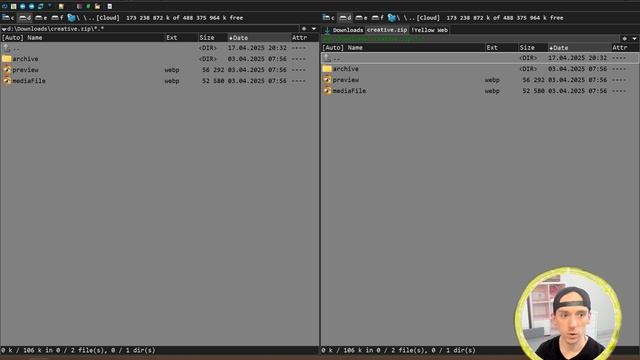Click the archive folder icon in the right panel
This screenshot has width=640, height=360.
click(327, 69)
